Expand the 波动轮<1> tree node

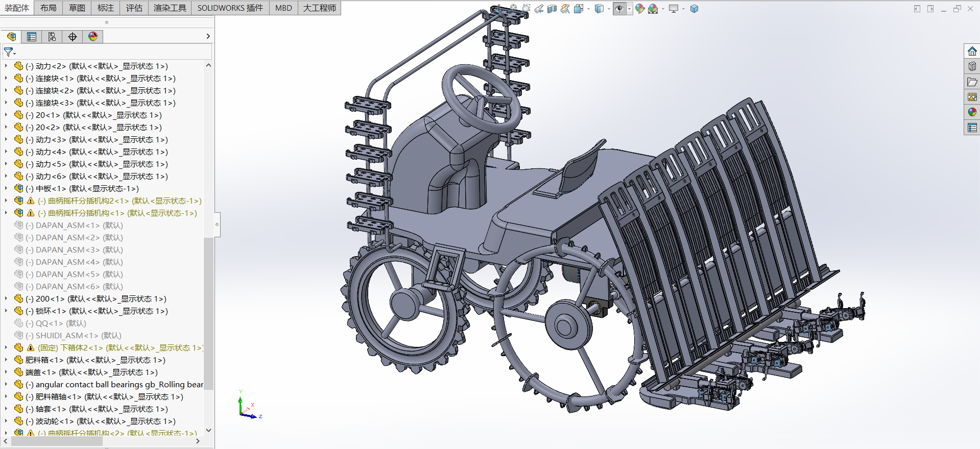click(6, 421)
